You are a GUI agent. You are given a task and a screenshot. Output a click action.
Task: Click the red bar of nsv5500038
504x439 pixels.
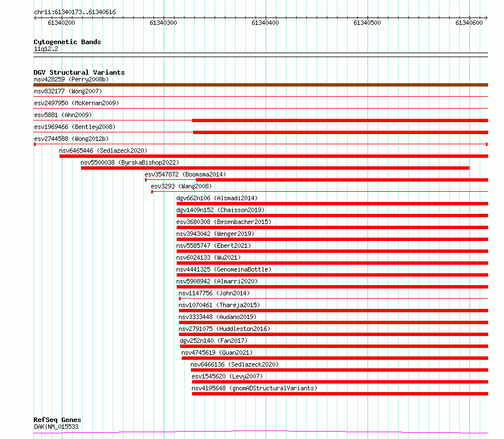[275, 168]
